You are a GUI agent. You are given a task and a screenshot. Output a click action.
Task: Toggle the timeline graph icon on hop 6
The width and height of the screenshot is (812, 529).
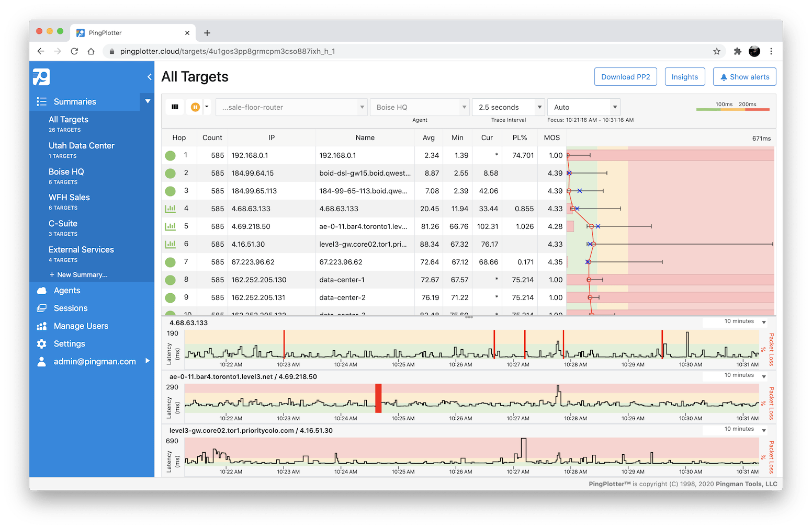pyautogui.click(x=170, y=244)
